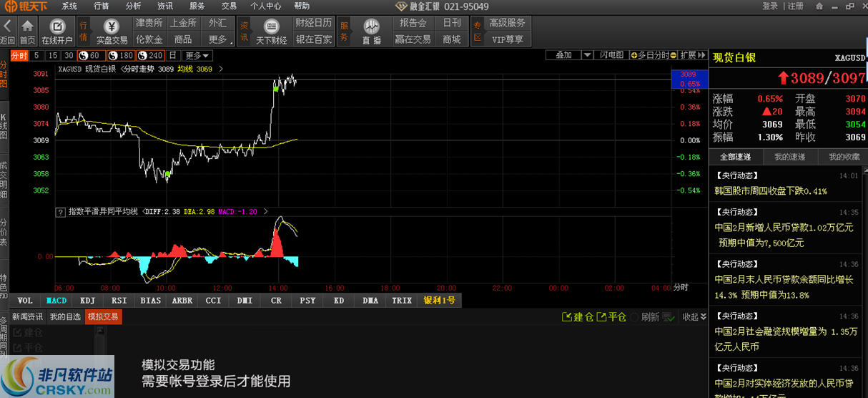Image resolution: width=868 pixels, height=398 pixels.
Task: Open the 我的收藏 news tab
Action: 842,157
